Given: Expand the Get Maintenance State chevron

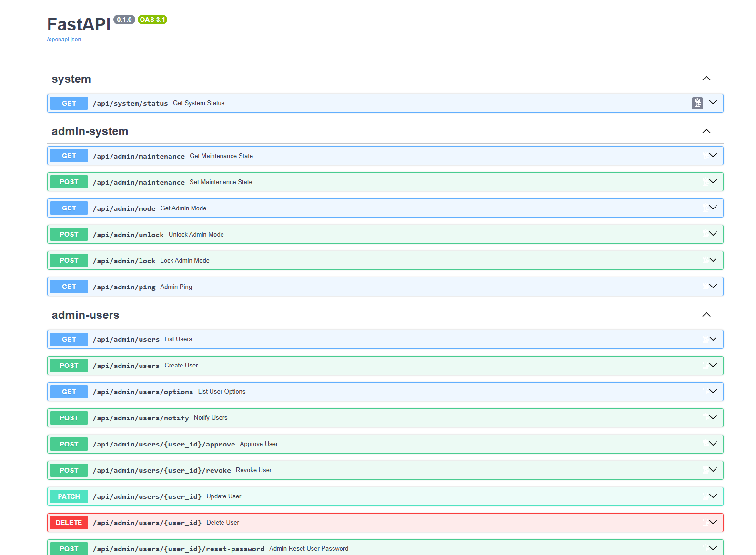Looking at the screenshot, I should 713,155.
